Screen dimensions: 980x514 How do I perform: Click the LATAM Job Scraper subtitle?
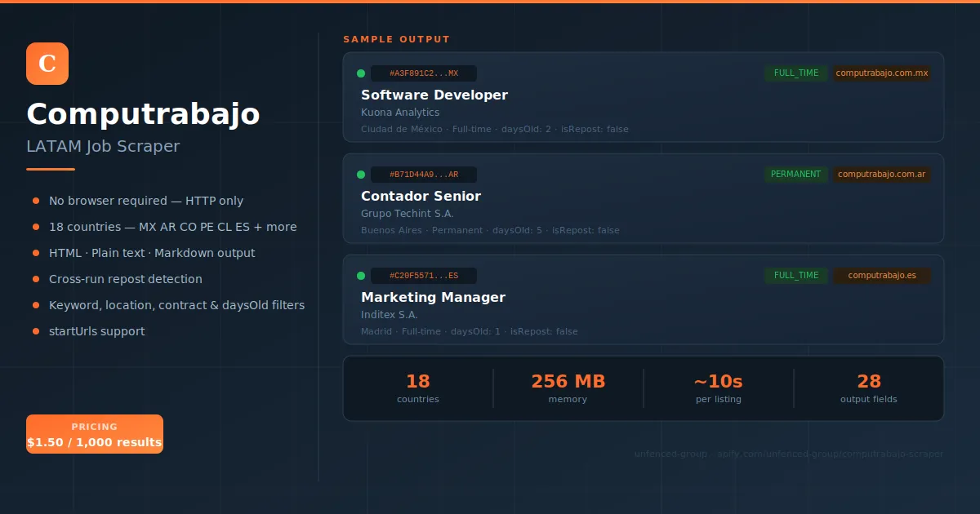point(103,147)
